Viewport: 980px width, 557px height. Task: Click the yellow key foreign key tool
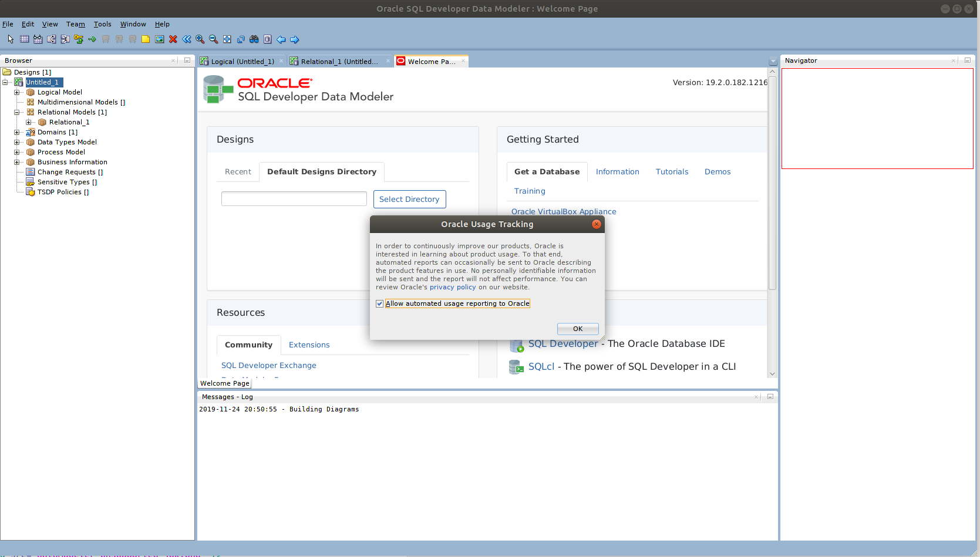[78, 39]
